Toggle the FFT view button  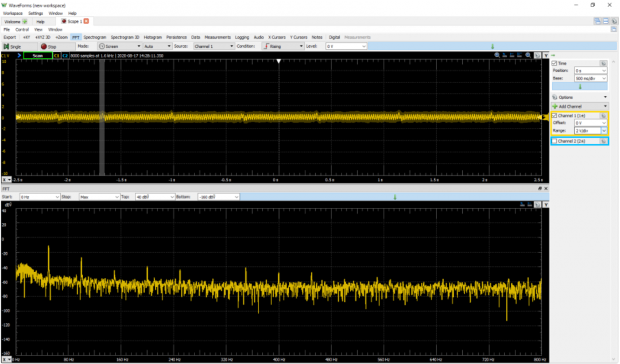76,37
